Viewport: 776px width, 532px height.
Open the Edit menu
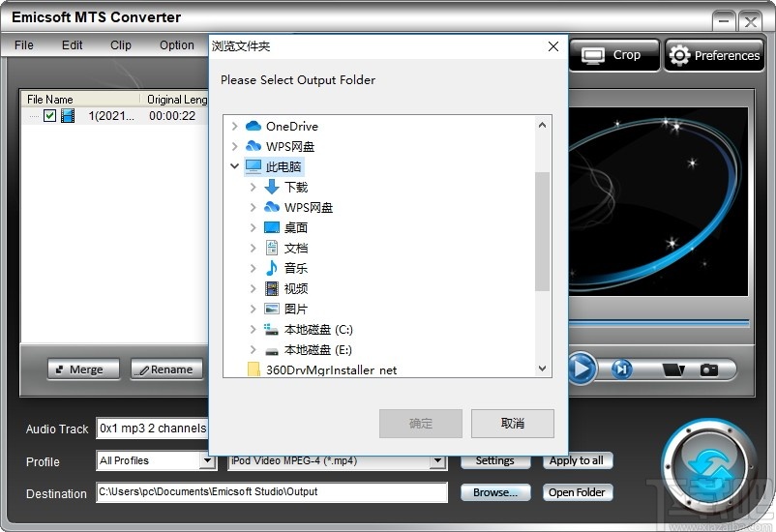72,45
